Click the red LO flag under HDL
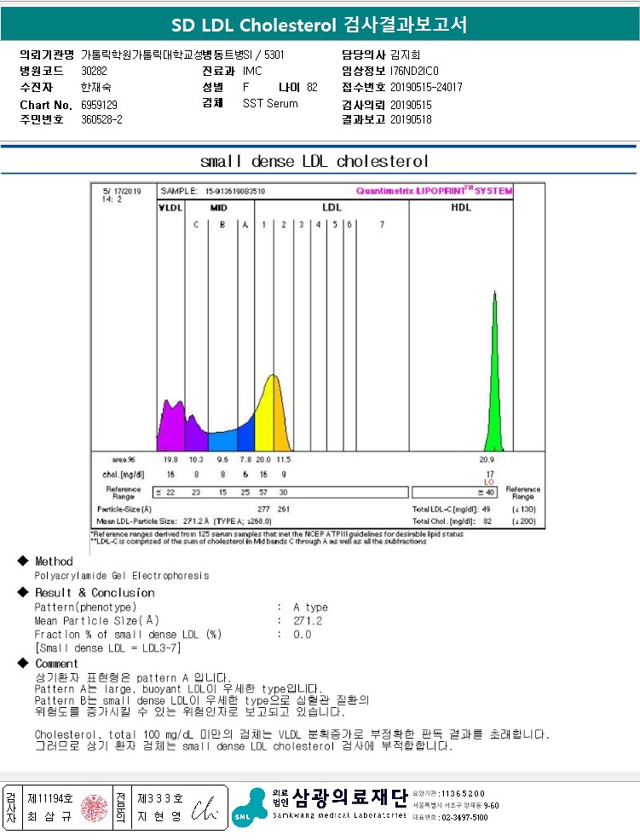Viewport: 640px width, 840px height. click(489, 481)
